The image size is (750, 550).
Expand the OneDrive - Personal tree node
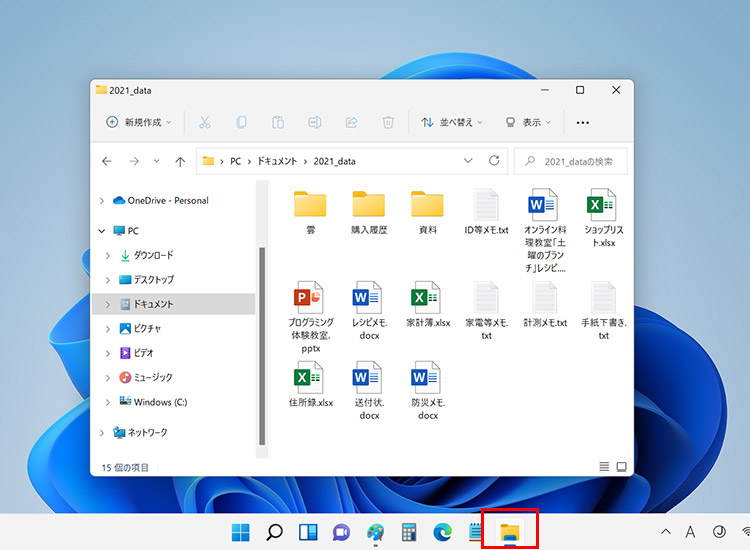click(x=102, y=200)
